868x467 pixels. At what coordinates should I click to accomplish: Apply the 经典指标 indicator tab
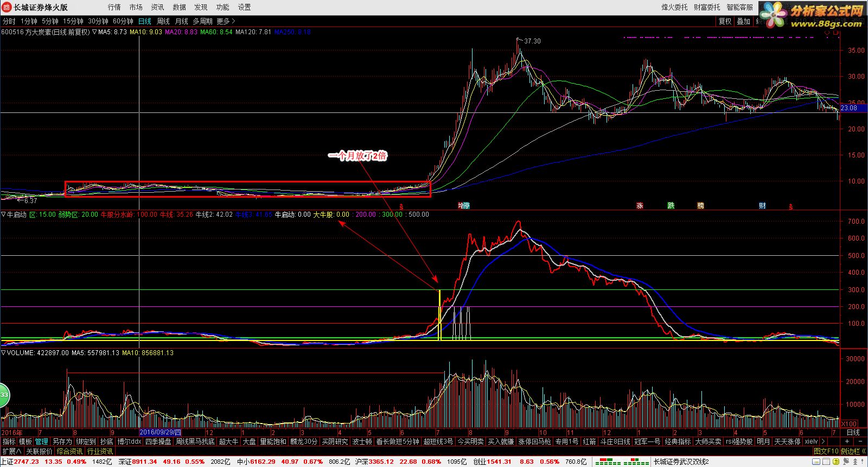point(678,441)
